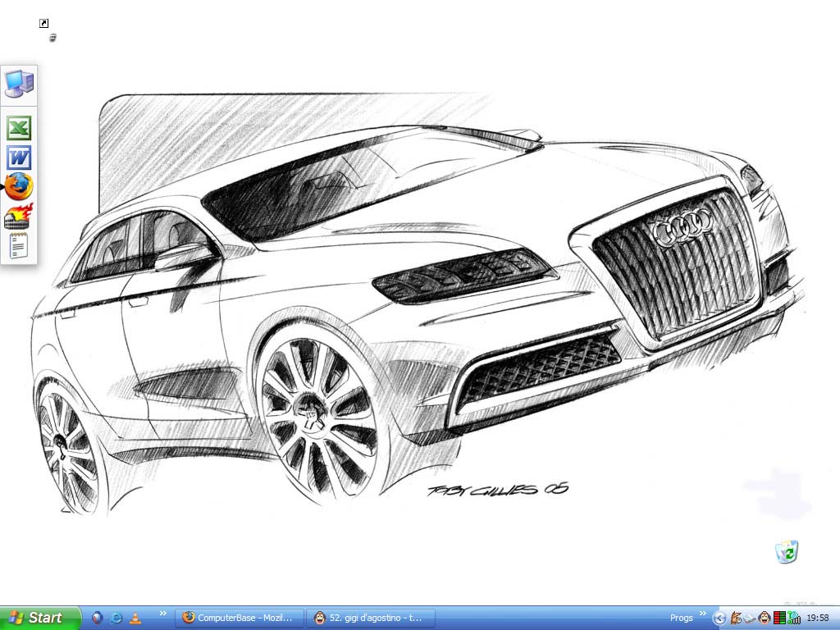Image resolution: width=840 pixels, height=630 pixels.
Task: Launch Thunderbird from Quick Launch
Action: [x=97, y=618]
